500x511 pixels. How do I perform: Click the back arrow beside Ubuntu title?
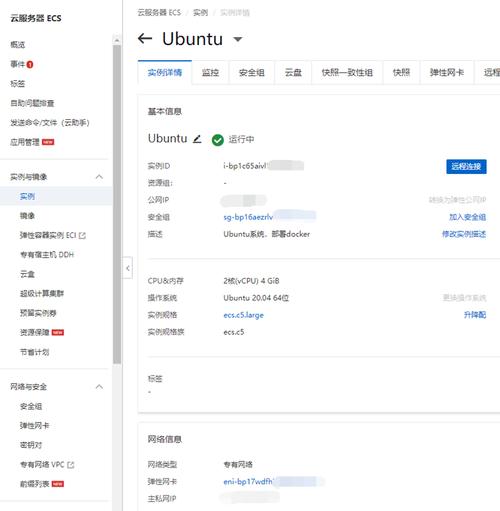(x=145, y=39)
